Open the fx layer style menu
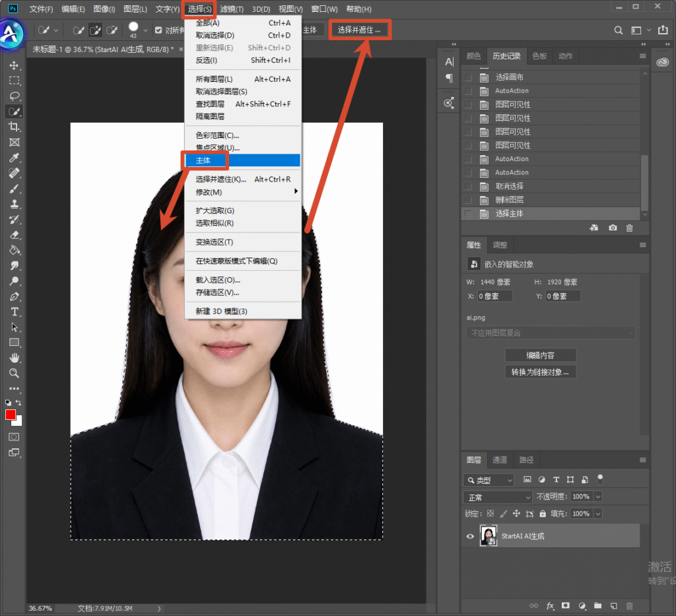The height and width of the screenshot is (616, 676). click(550, 605)
